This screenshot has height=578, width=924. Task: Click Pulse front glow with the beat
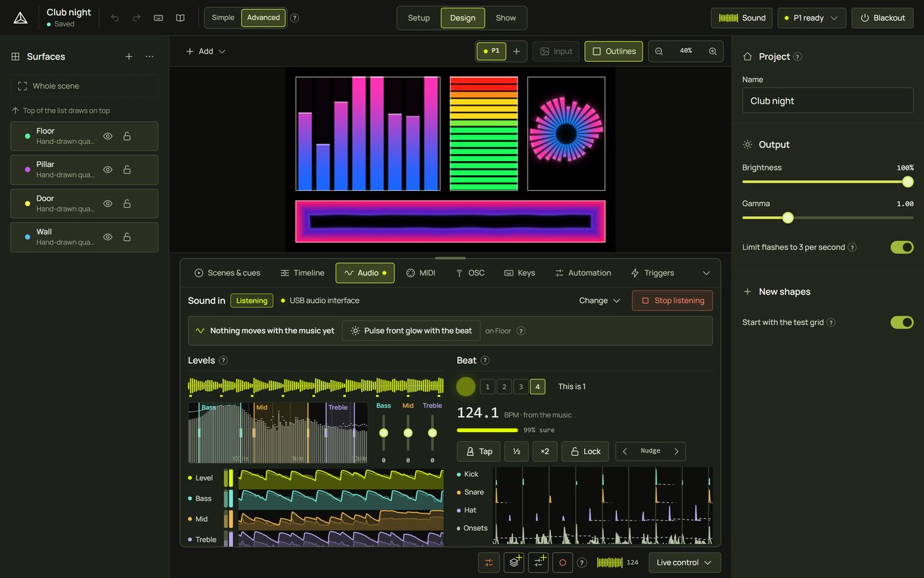pos(411,331)
